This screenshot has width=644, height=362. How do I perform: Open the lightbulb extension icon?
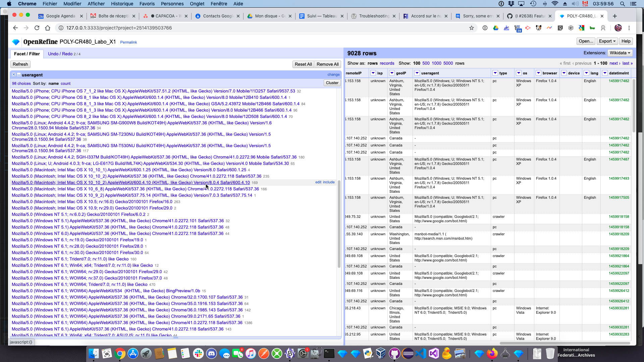(x=560, y=28)
